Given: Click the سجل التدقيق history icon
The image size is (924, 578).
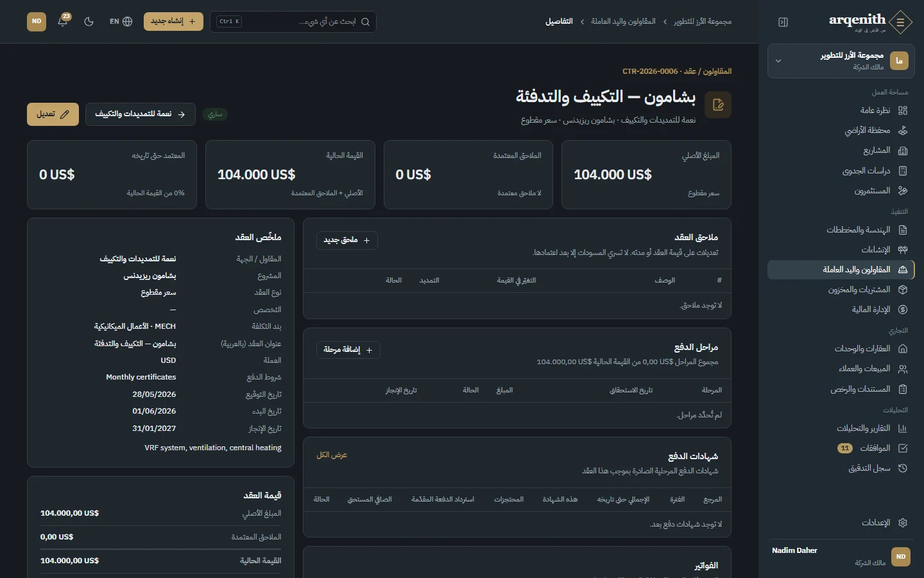Looking at the screenshot, I should tap(903, 468).
